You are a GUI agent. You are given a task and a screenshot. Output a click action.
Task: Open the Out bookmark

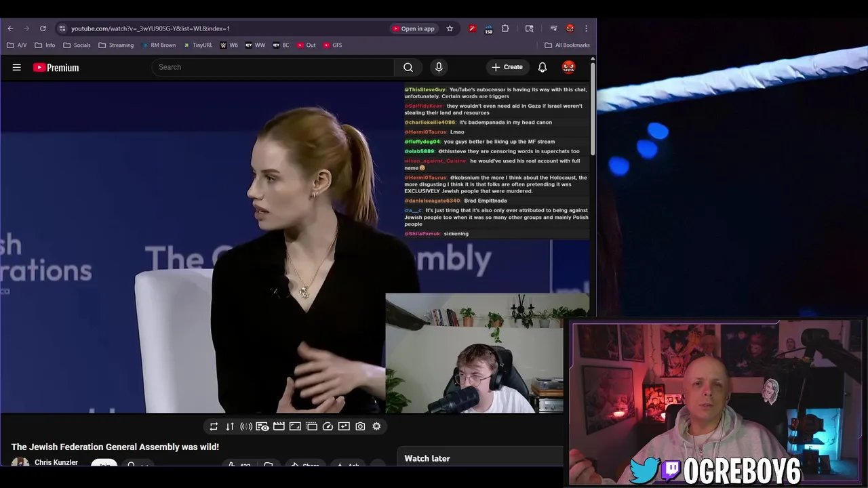(x=306, y=45)
